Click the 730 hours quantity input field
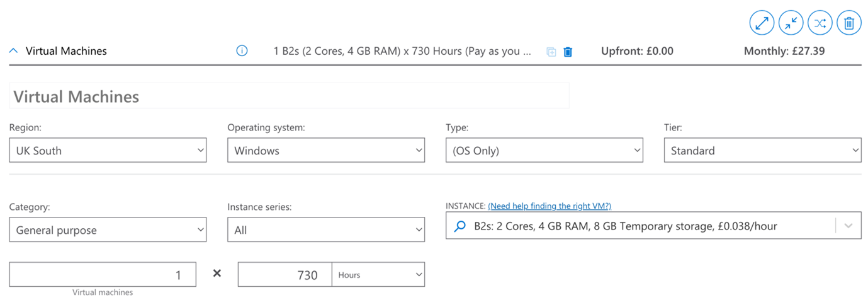This screenshot has width=868, height=307. click(x=285, y=275)
